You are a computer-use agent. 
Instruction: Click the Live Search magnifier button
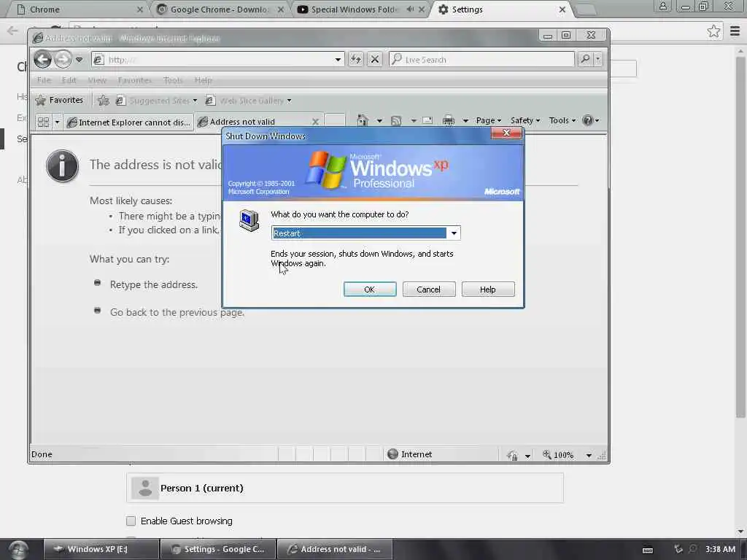[x=585, y=59]
